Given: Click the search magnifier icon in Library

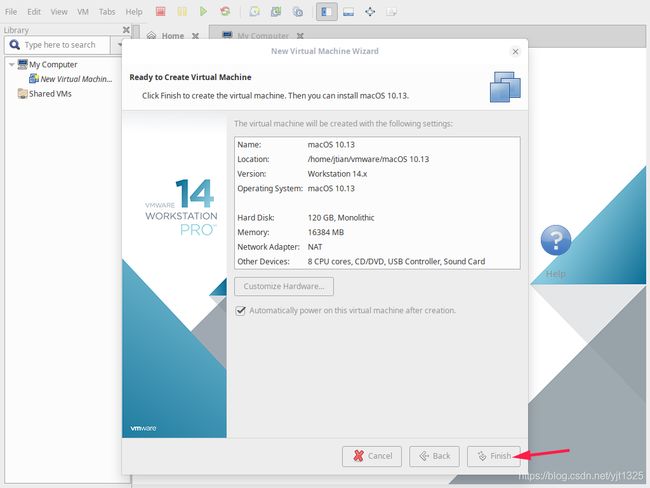Looking at the screenshot, I should tap(15, 45).
